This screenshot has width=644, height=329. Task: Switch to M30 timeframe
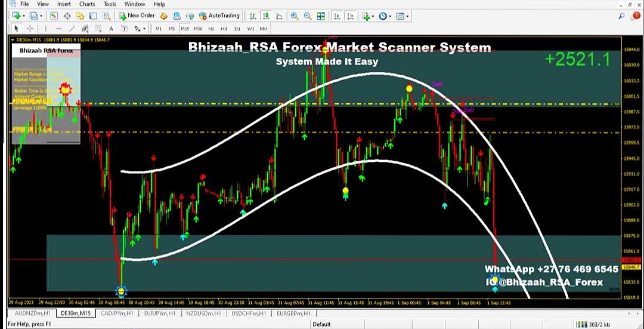click(x=198, y=29)
